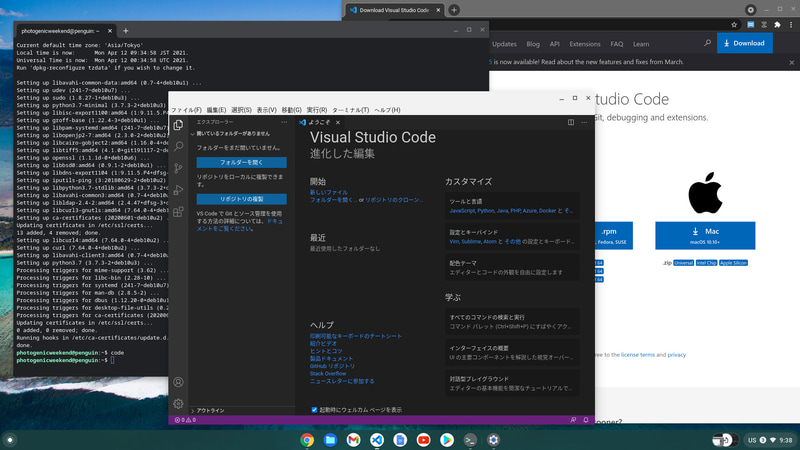Open the Blog link in website navigation
Viewport: 800px width, 450px height.
[x=533, y=44]
